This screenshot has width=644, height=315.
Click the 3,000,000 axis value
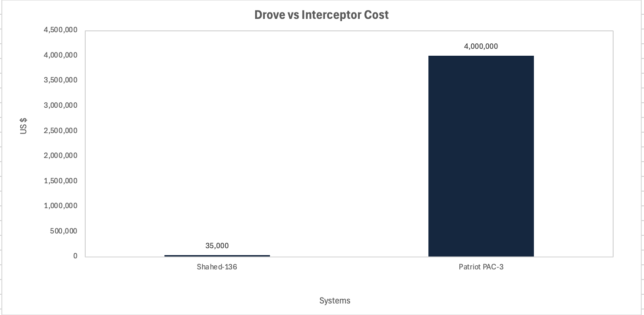point(60,106)
